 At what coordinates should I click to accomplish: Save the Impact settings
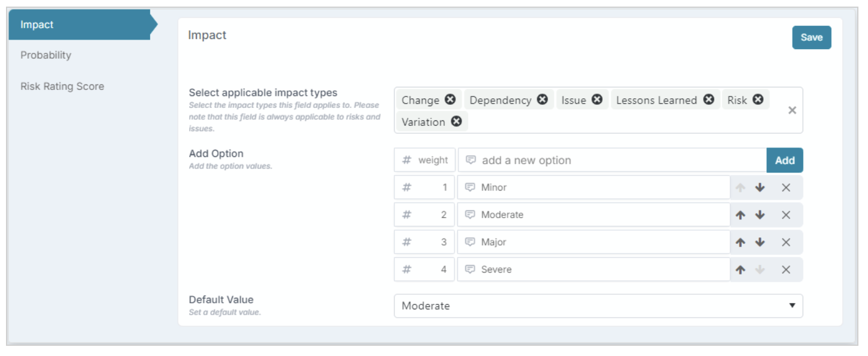pyautogui.click(x=812, y=37)
